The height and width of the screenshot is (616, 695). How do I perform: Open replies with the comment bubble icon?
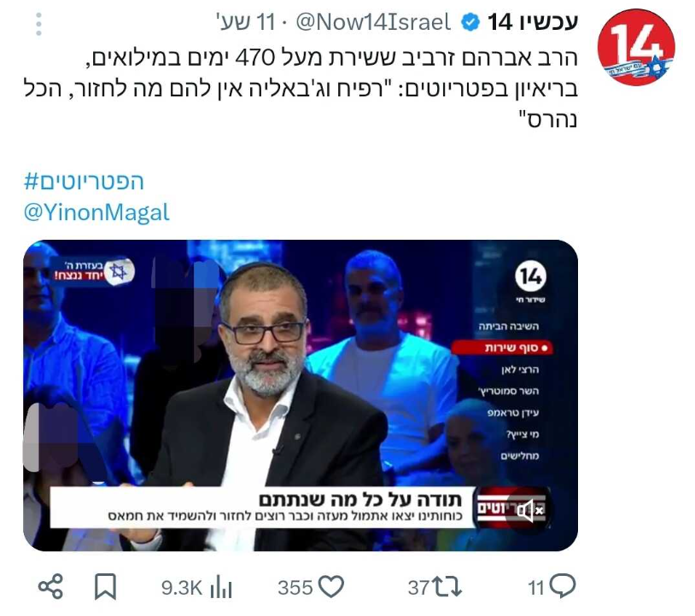point(562,586)
